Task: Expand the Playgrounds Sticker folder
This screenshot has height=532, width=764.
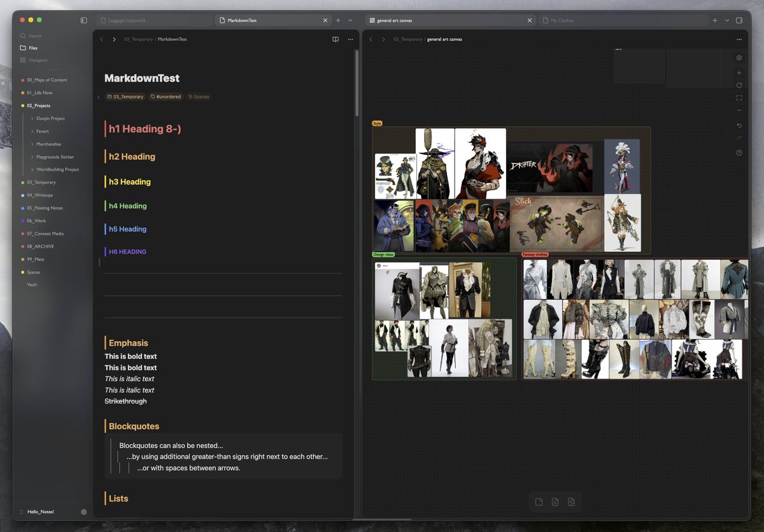Action: point(32,157)
